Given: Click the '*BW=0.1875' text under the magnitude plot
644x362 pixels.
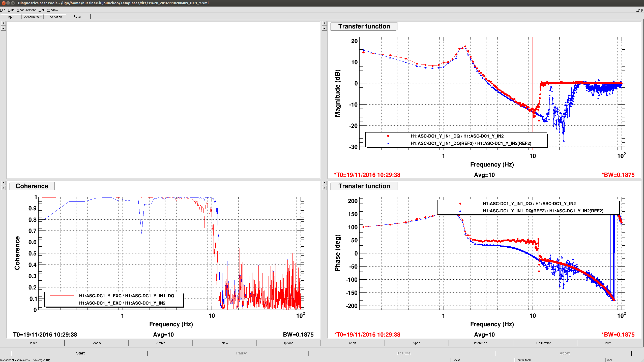Looking at the screenshot, I should click(x=618, y=175).
